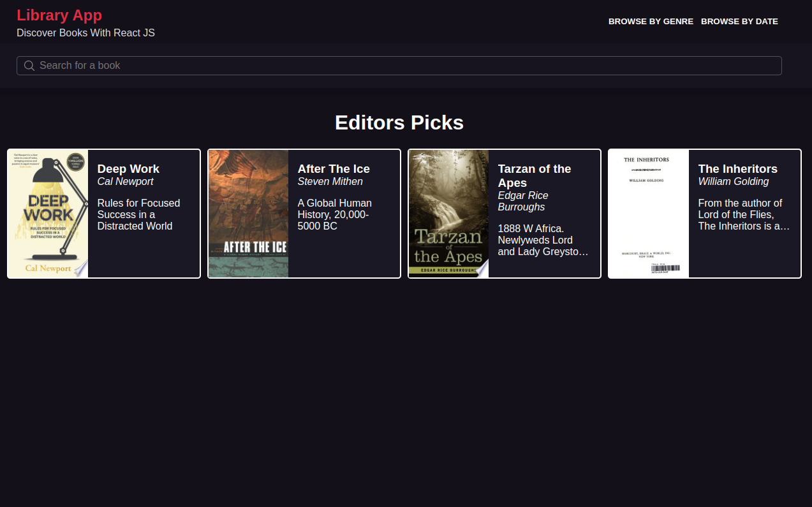
Task: Select author name Edgar Rice Burroughs
Action: point(523,202)
